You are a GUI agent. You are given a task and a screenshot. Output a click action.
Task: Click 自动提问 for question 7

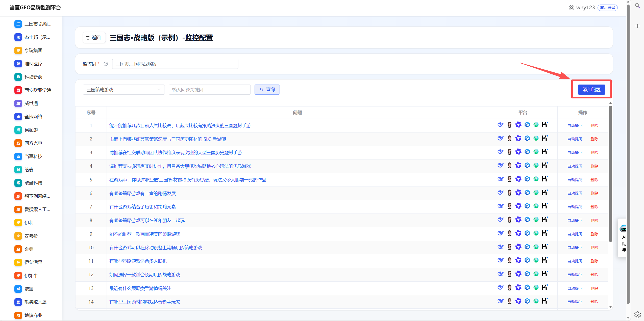(x=575, y=207)
